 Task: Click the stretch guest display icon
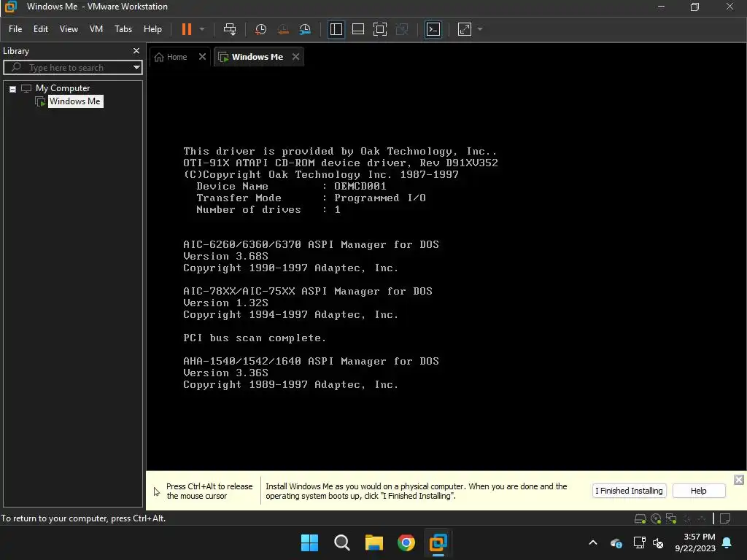pyautogui.click(x=465, y=29)
